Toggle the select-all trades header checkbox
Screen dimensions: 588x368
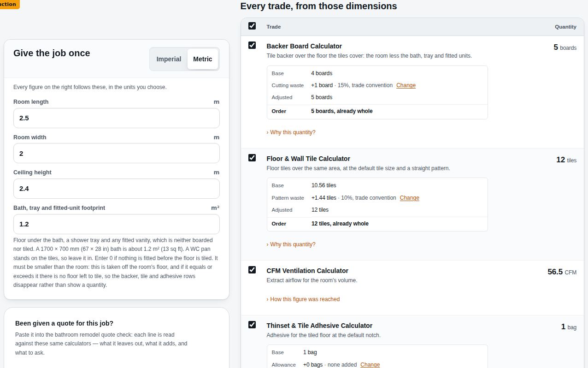click(x=252, y=26)
